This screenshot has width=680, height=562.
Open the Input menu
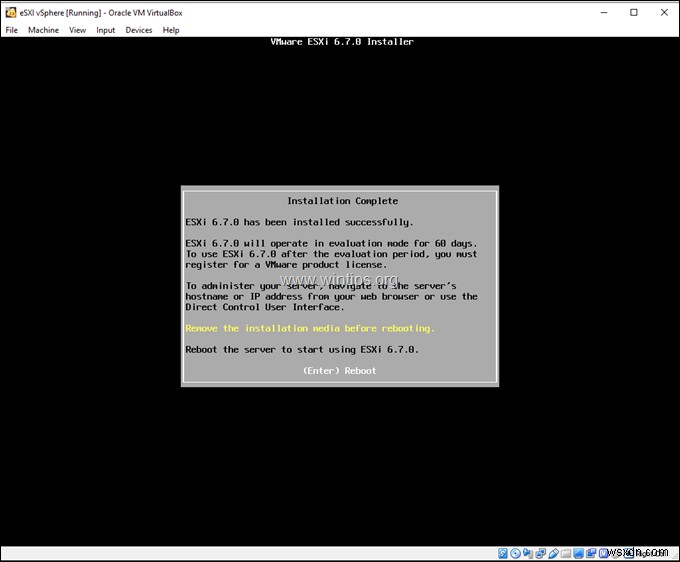(105, 30)
